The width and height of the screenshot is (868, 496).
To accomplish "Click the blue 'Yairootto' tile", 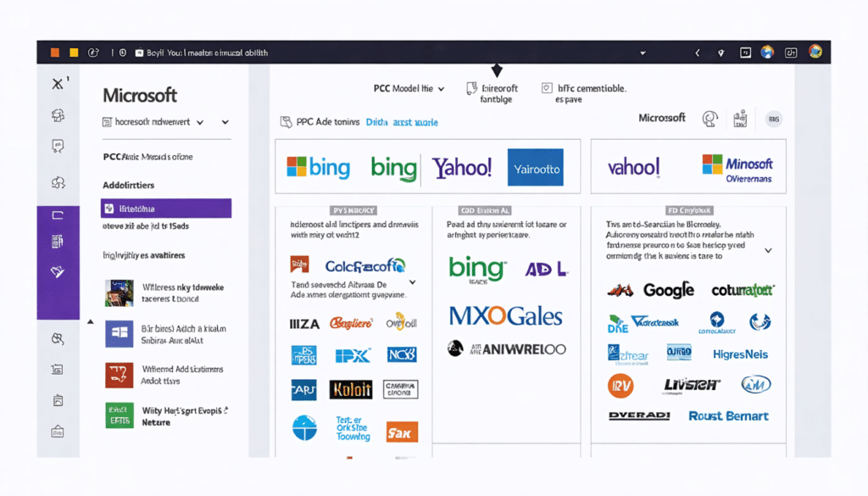I will pos(536,167).
